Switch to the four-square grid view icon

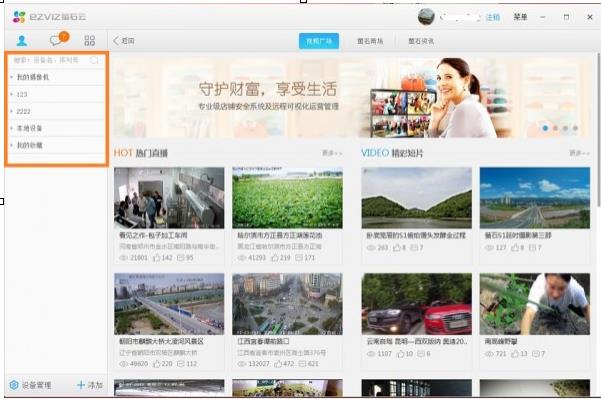click(x=90, y=40)
